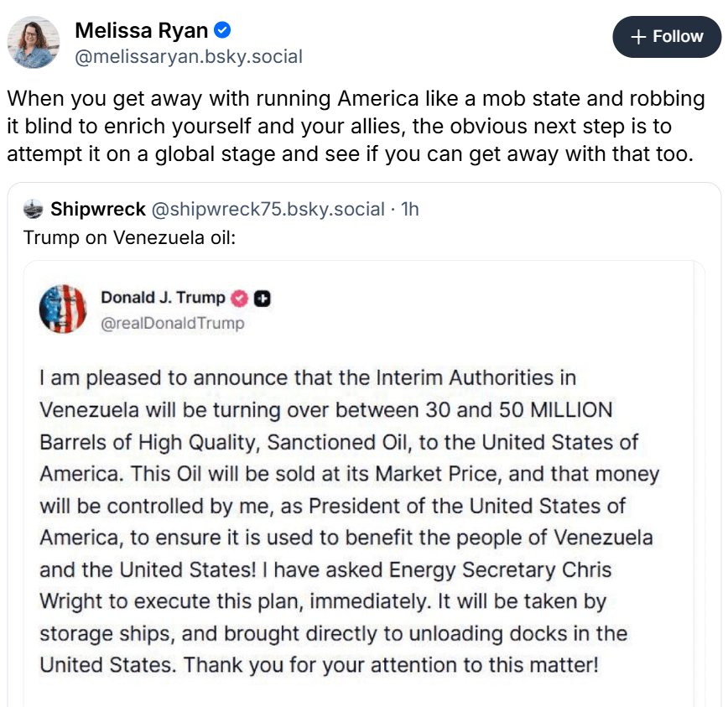728x707 pixels.
Task: Click the Shipwreck ship avatar icon
Action: pyautogui.click(x=34, y=209)
